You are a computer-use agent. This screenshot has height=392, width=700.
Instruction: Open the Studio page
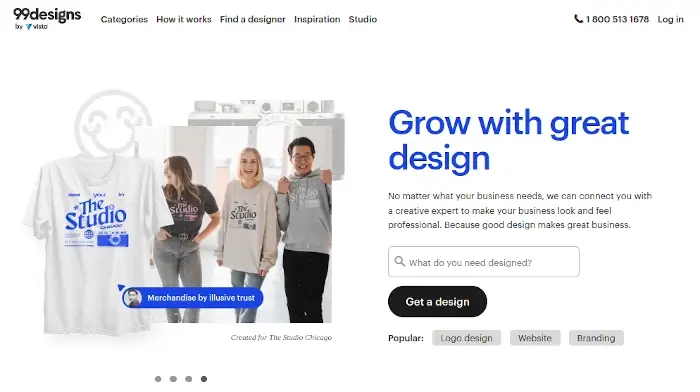[x=362, y=19]
